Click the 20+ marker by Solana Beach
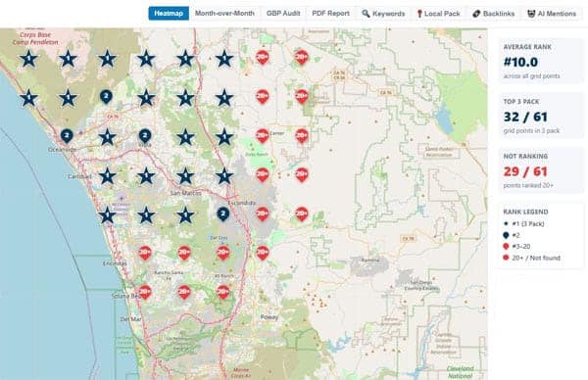The height and width of the screenshot is (380, 588). pyautogui.click(x=145, y=292)
